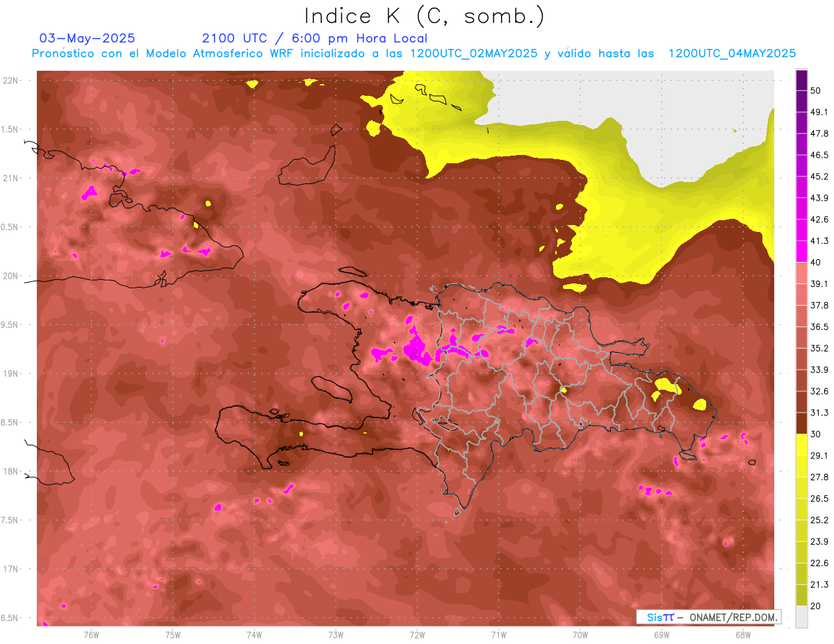834x644 pixels.
Task: Click the colorbar value "47.8"
Action: click(x=819, y=133)
